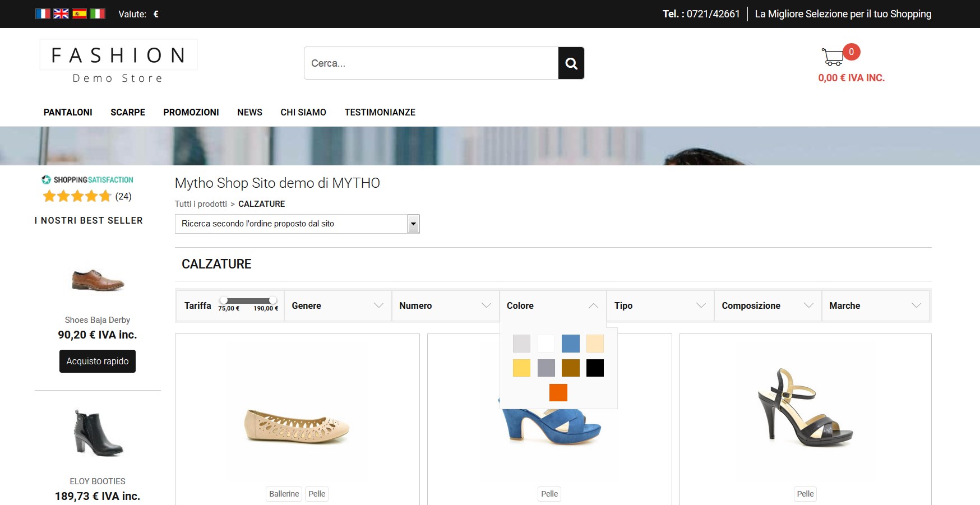Select the orange color swatch
Screen dimensions: 980x505
pos(558,392)
